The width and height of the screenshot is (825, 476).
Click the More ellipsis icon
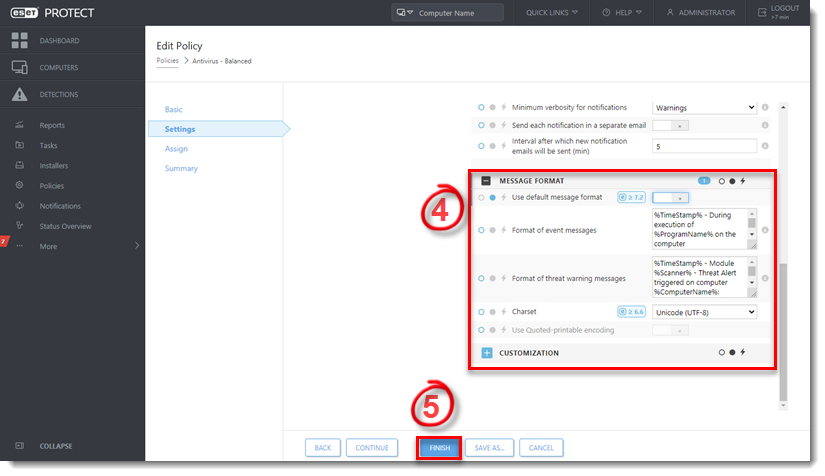(19, 246)
